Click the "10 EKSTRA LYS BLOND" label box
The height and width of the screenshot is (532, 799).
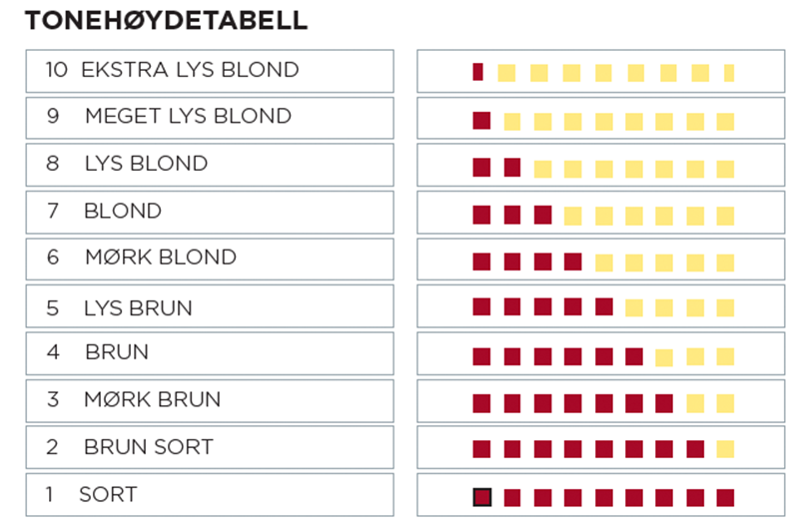pyautogui.click(x=210, y=71)
